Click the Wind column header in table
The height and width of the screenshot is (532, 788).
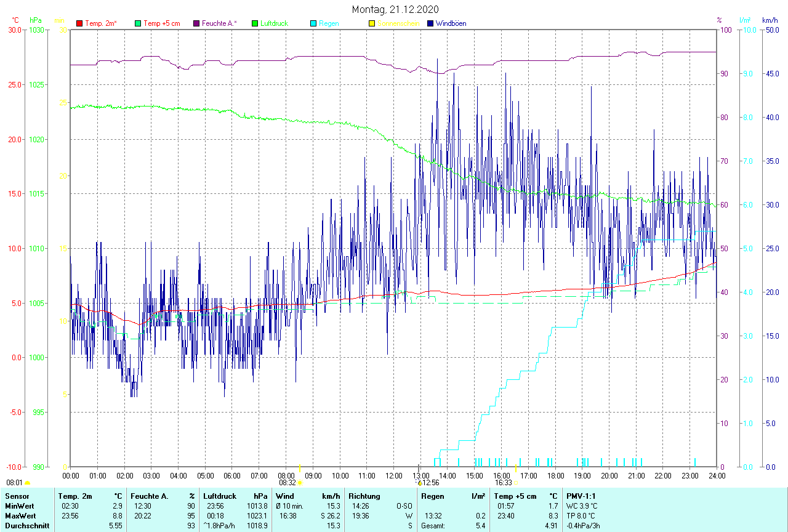284,496
